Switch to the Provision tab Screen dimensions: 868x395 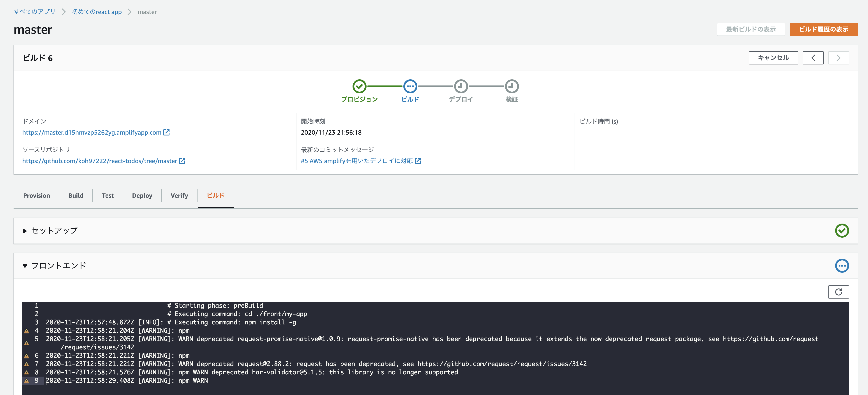tap(36, 196)
